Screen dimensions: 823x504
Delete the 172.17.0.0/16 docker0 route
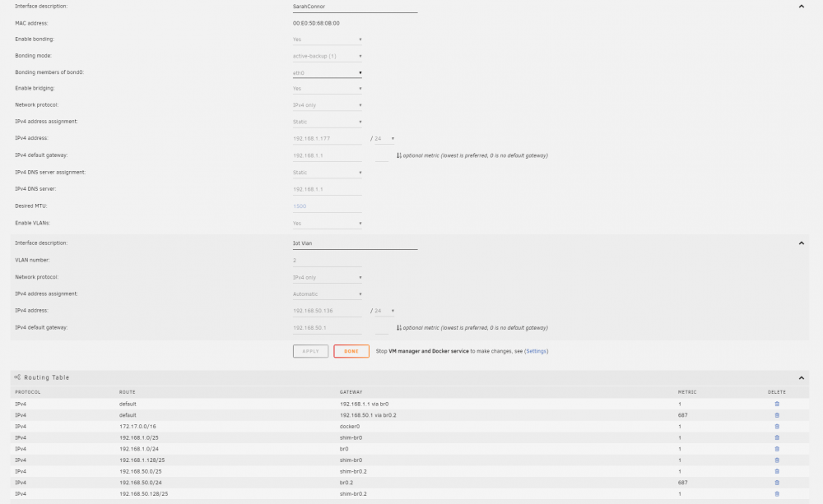tap(777, 427)
